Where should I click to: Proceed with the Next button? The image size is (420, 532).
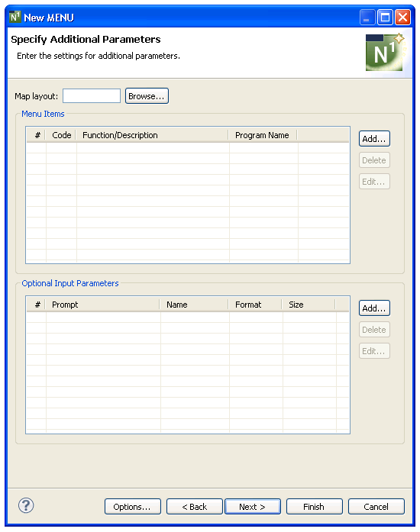click(253, 507)
